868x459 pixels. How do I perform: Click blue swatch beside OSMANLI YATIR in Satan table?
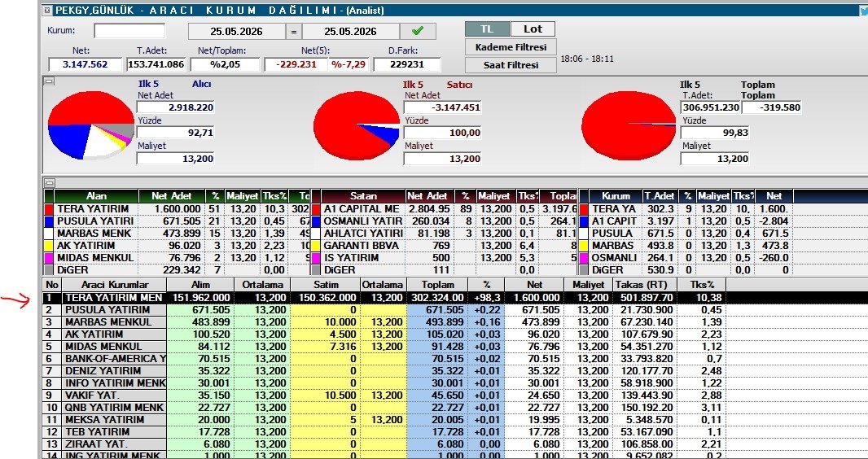tap(316, 221)
